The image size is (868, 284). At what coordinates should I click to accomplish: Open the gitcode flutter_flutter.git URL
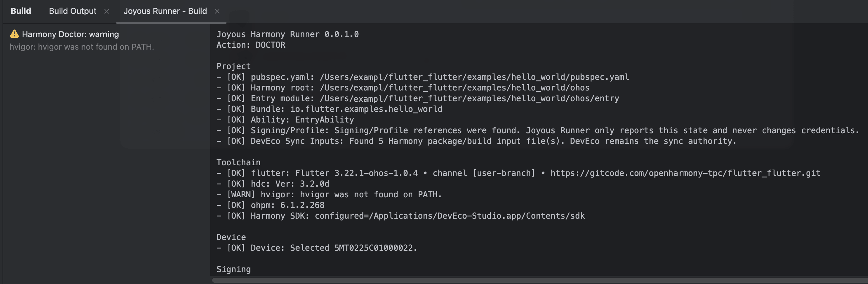685,173
